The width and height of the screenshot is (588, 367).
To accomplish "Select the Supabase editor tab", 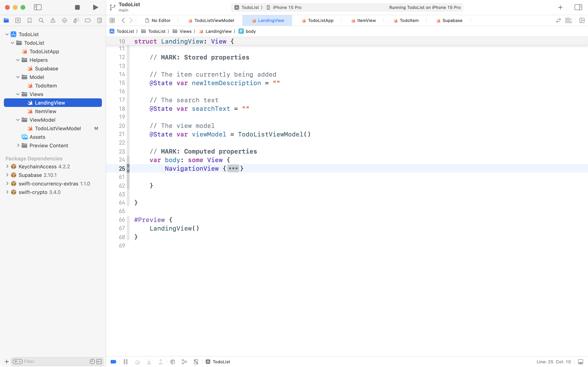I will coord(452,20).
